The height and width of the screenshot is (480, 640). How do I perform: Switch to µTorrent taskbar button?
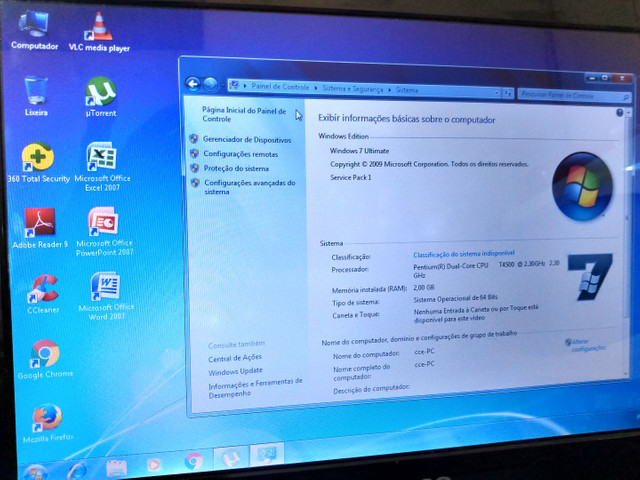tap(231, 458)
